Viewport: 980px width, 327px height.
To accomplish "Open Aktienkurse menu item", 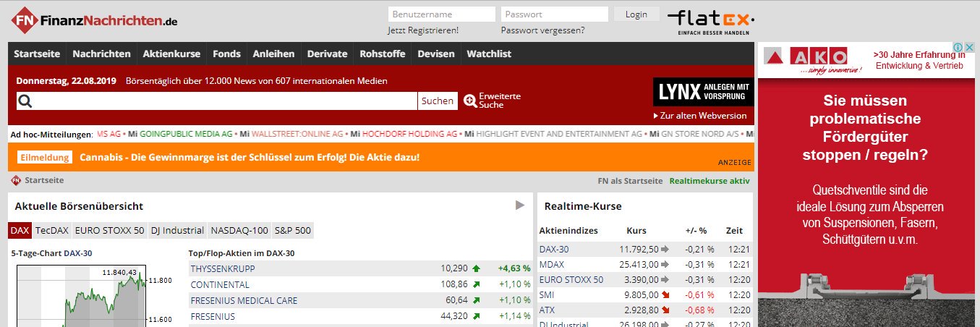I will [171, 54].
